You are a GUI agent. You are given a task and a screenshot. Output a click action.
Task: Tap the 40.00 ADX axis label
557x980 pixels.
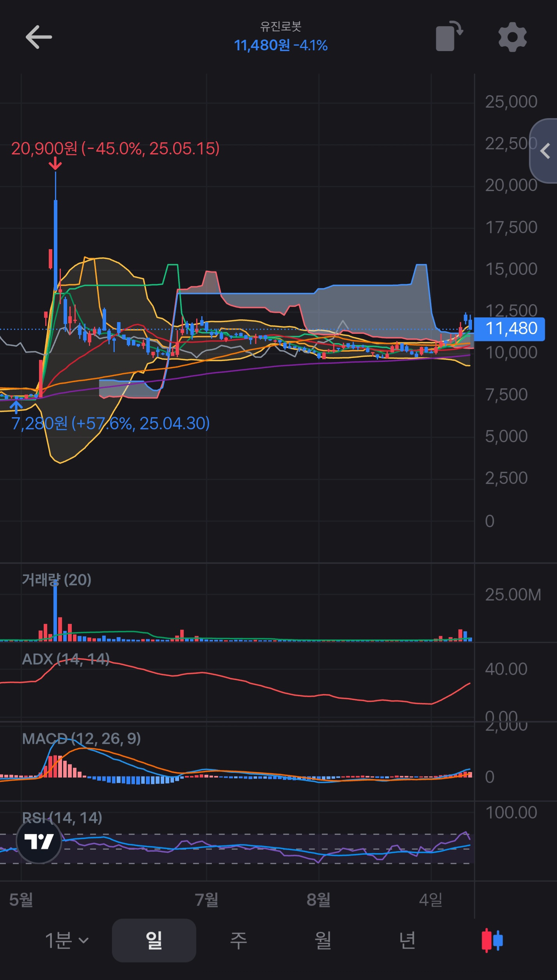(506, 669)
